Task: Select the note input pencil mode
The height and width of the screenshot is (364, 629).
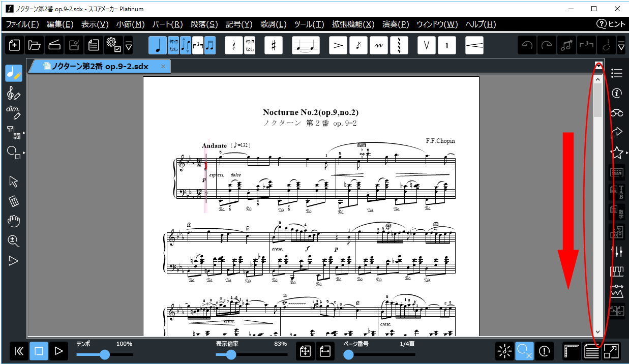Action: pyautogui.click(x=14, y=73)
